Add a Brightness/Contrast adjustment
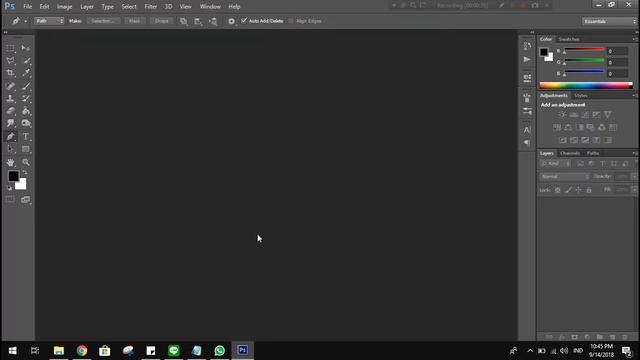The height and width of the screenshot is (360, 640). 562,115
